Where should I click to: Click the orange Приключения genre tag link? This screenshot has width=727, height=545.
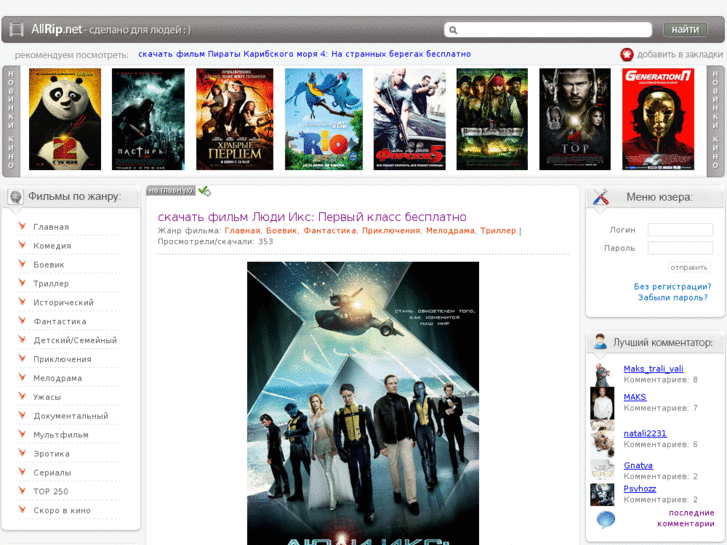click(x=391, y=231)
